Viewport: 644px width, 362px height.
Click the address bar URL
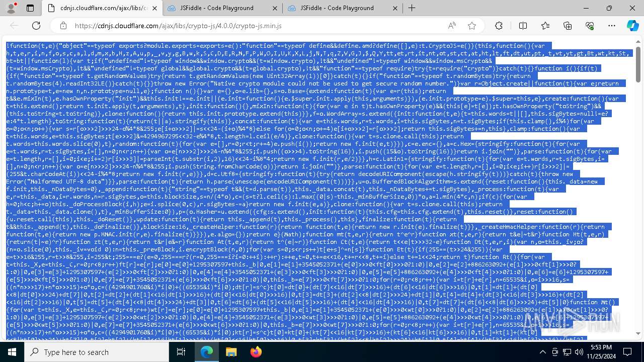click(178, 26)
